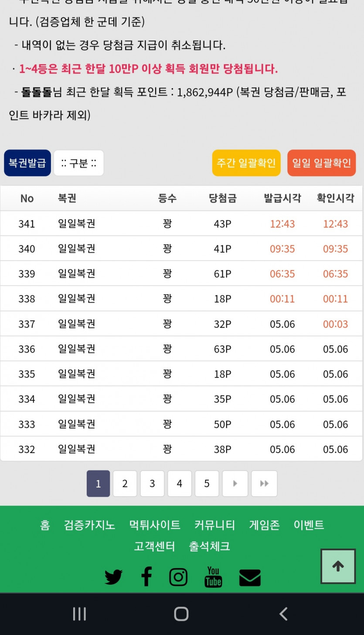Tap the scroll-to-top arrow button
364x635 pixels.
(x=338, y=566)
